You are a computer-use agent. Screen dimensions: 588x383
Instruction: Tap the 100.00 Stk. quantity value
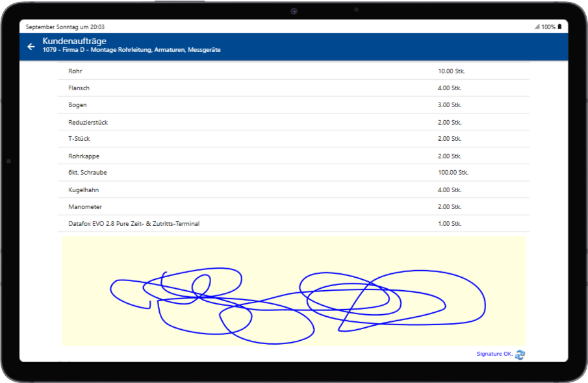(x=453, y=173)
